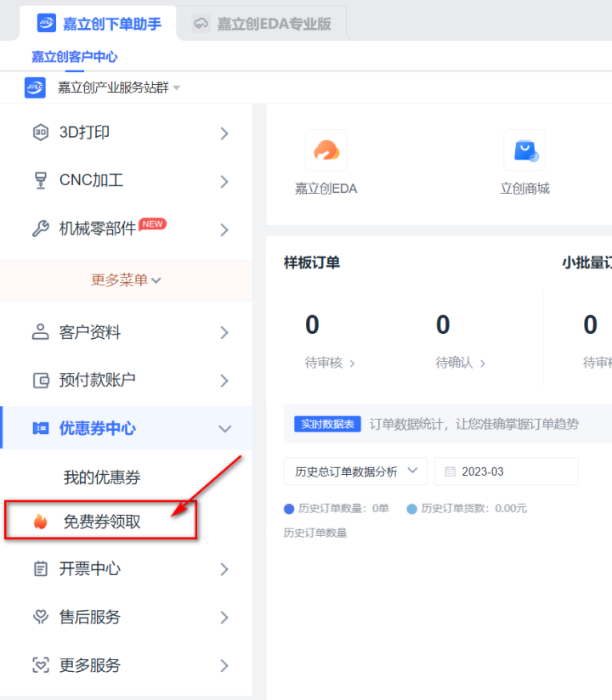Click the 预付款账户 menu label
Screen dimensions: 612x700
click(x=98, y=381)
